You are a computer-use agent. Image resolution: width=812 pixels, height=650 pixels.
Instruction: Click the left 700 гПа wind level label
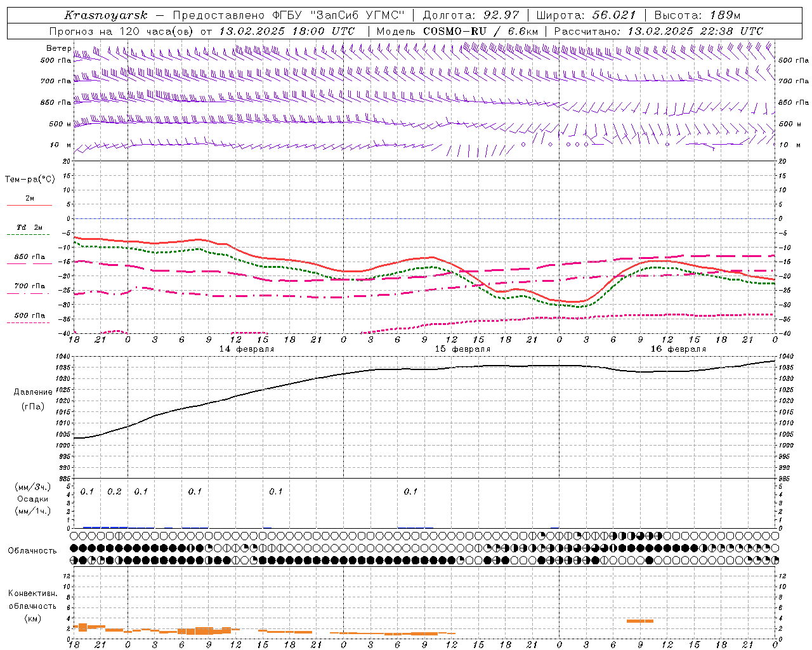click(x=56, y=81)
